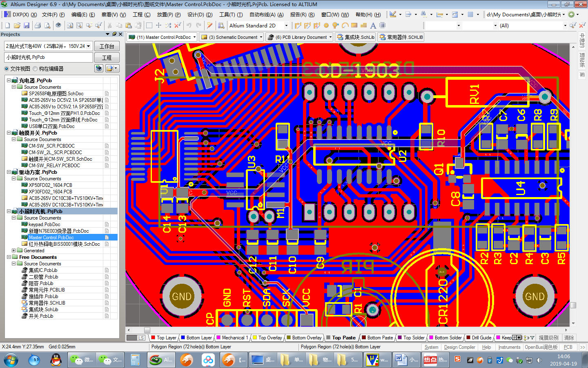Select the Place String text tool

(x=373, y=25)
